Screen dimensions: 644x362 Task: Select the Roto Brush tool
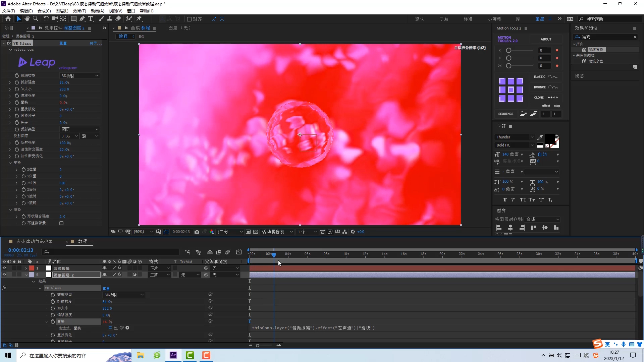coord(129,19)
